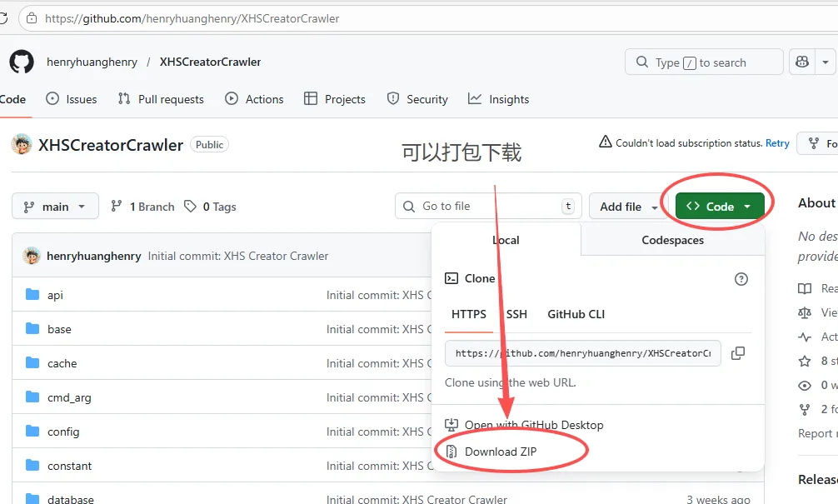Click the Readme book icon in About

click(x=805, y=288)
